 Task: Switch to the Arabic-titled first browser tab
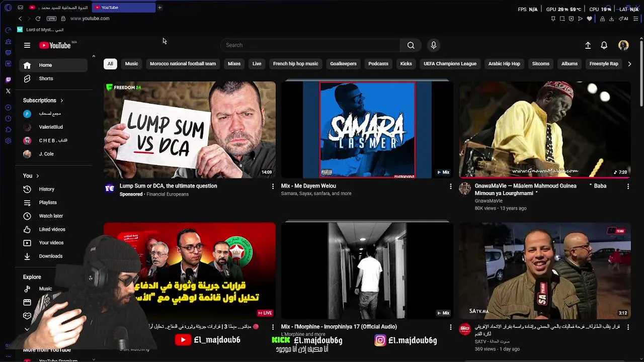pyautogui.click(x=59, y=8)
